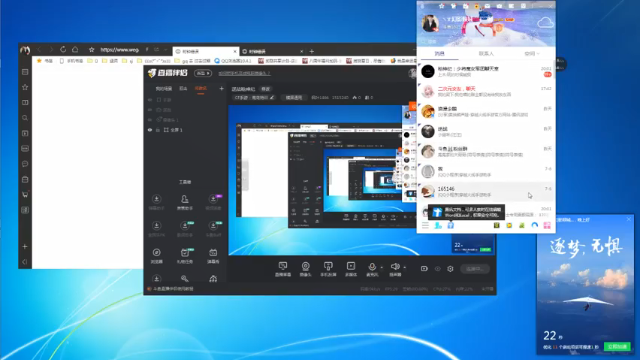Click the start streaming button
The height and width of the screenshot is (360, 640).
tap(474, 269)
